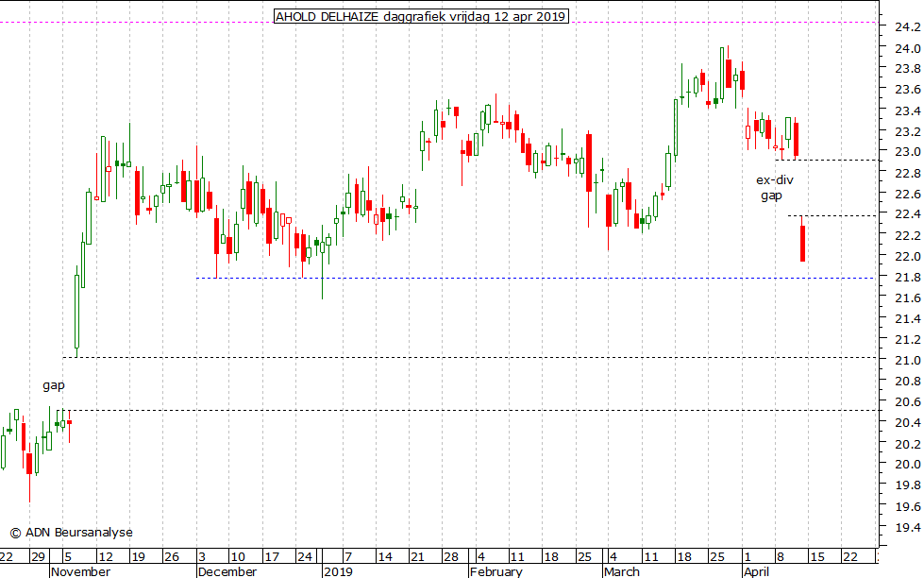Click the date tick 24 in December
This screenshot has height=578, width=924.
tap(305, 557)
